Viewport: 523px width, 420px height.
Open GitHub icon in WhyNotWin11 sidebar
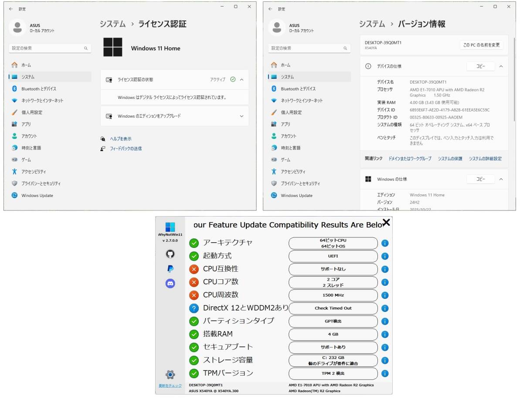tap(170, 254)
